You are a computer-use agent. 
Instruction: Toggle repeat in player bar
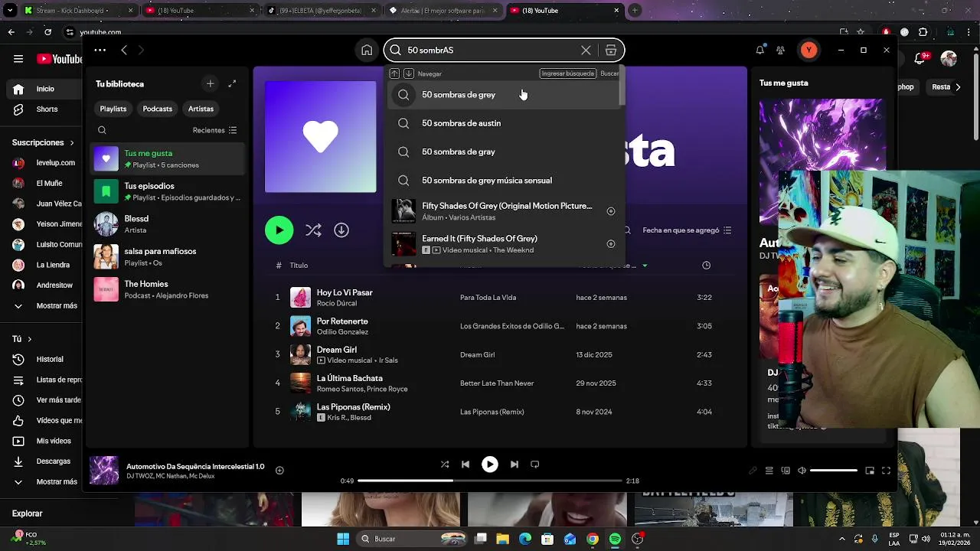pos(535,465)
